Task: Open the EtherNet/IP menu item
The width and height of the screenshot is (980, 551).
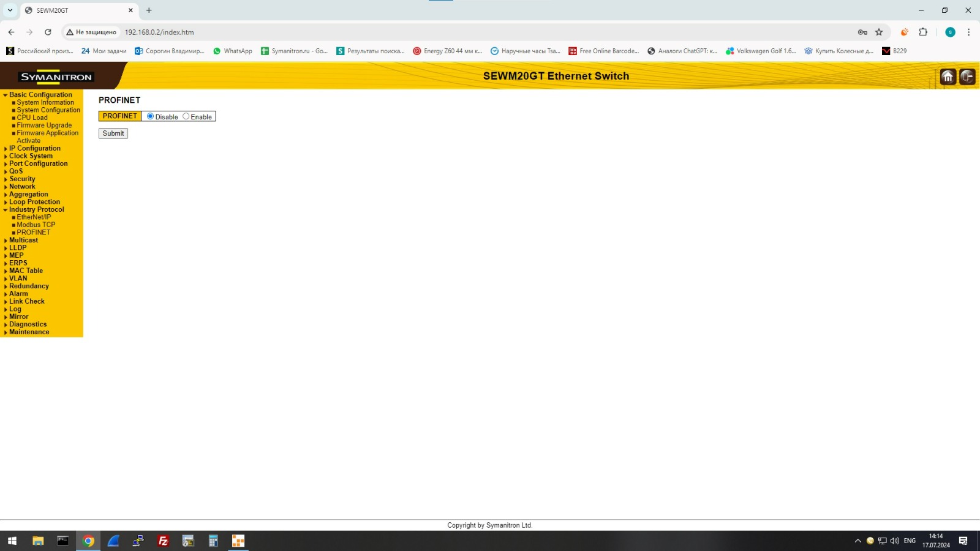Action: pyautogui.click(x=34, y=217)
